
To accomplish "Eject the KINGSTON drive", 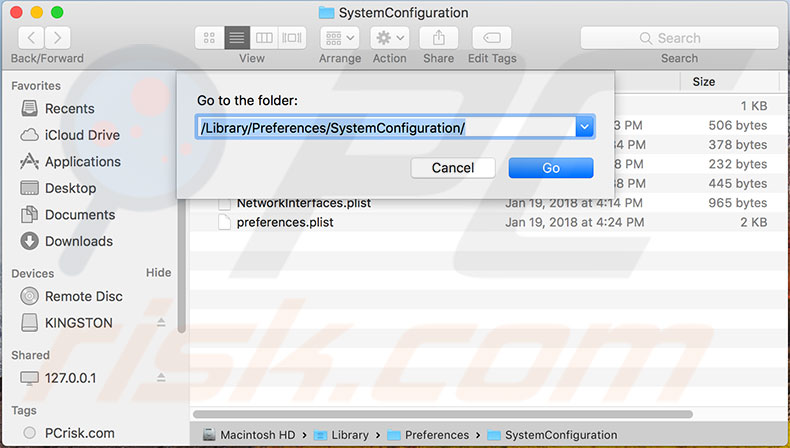I will [x=161, y=322].
